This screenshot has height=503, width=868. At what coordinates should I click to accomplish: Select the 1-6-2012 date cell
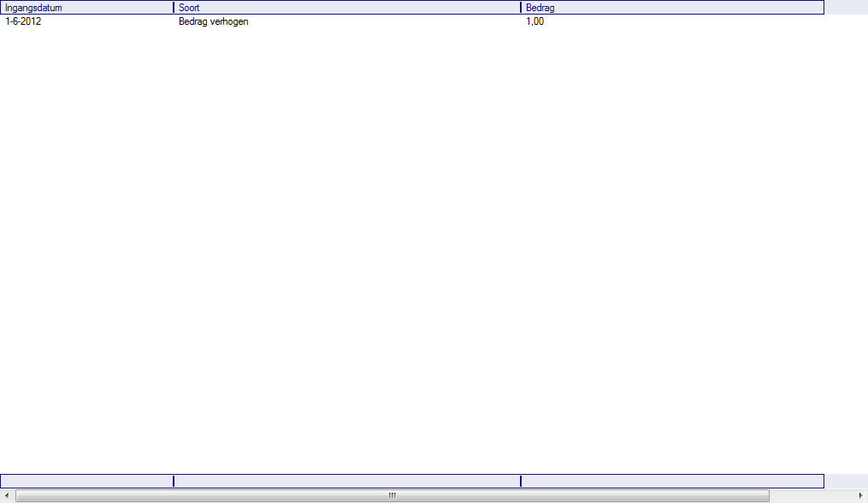[24, 22]
